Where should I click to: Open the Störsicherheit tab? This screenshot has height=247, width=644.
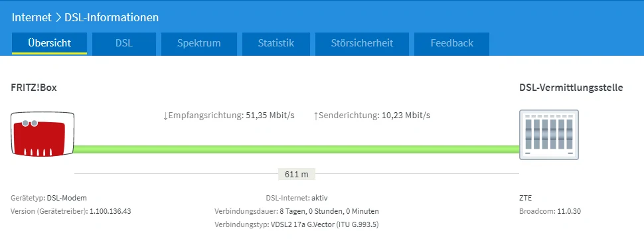(x=362, y=43)
